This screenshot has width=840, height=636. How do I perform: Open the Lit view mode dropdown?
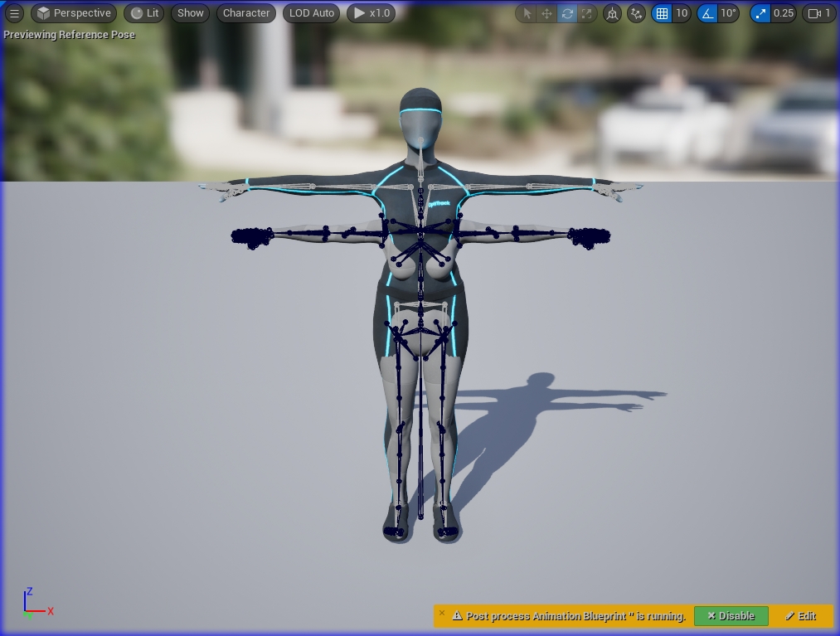click(144, 13)
